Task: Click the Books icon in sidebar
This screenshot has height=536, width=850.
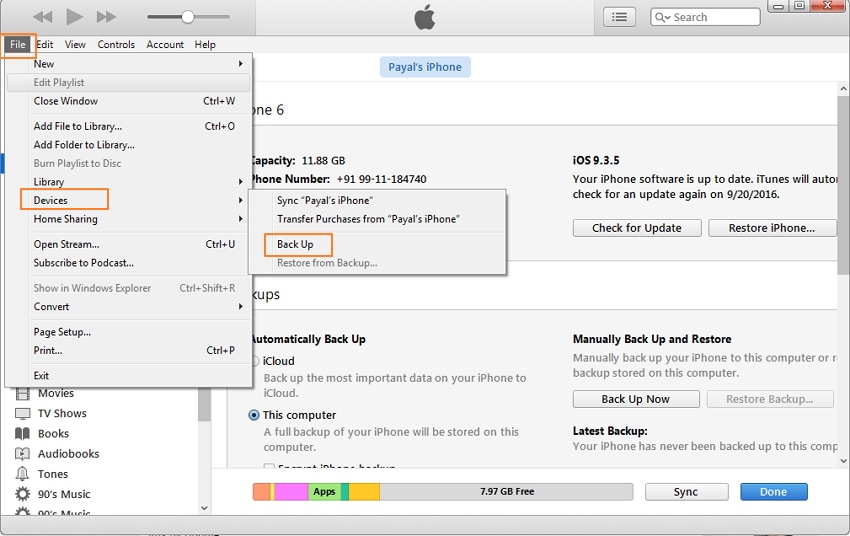Action: (x=22, y=434)
